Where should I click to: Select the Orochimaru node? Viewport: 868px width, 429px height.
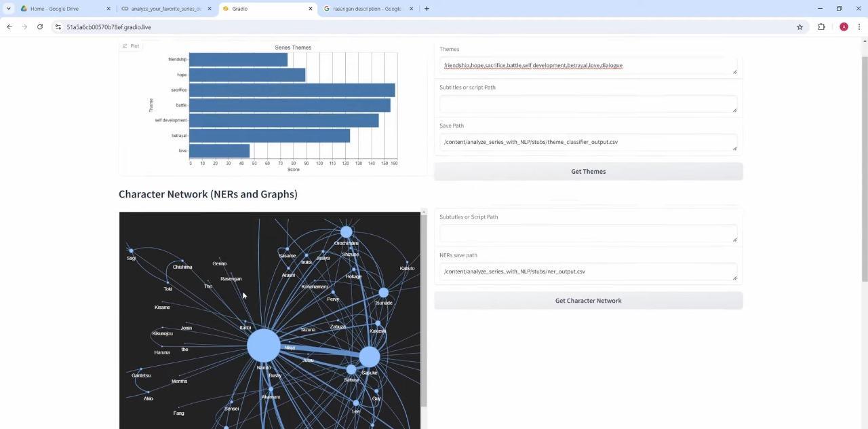tap(347, 232)
